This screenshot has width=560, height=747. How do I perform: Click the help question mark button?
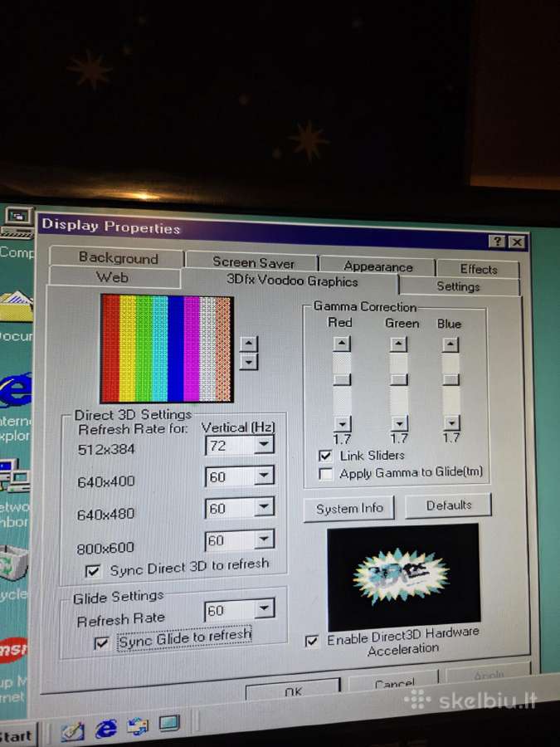(497, 242)
